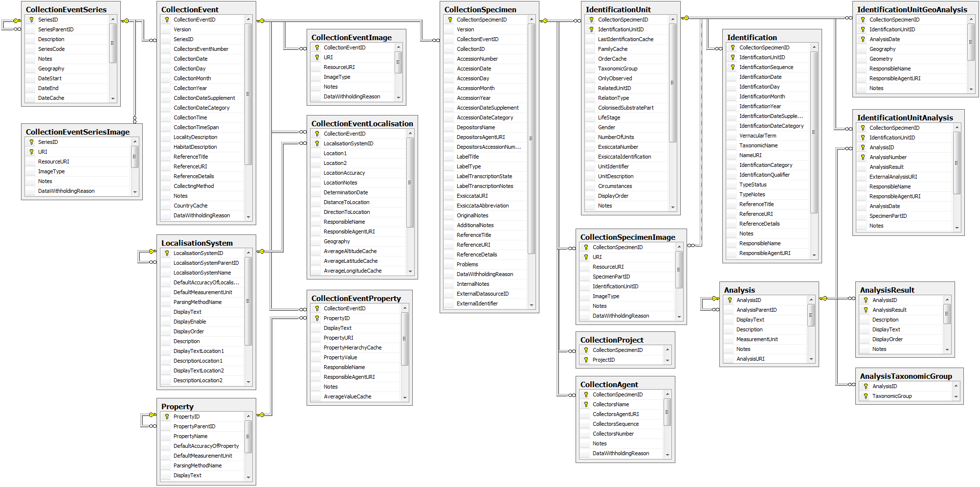Select the ImageType field in CollectionEventImage
Screen dimensions: 980x487
pyautogui.click(x=352, y=77)
